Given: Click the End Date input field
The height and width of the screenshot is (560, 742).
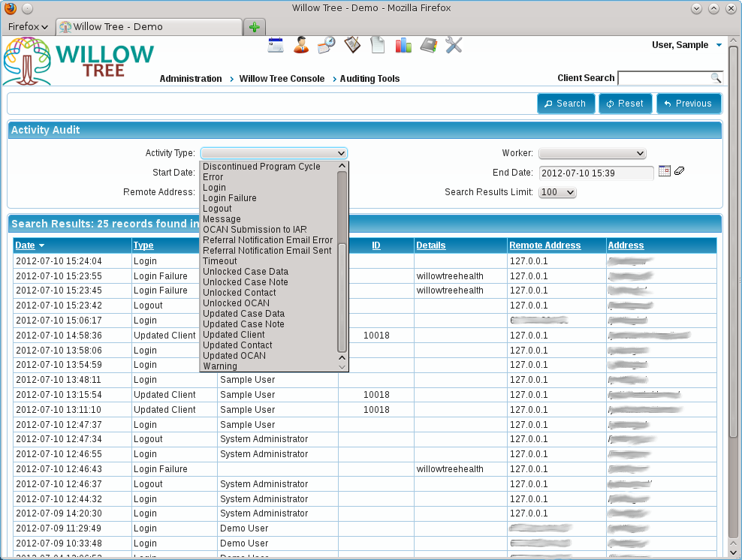Looking at the screenshot, I should click(596, 173).
